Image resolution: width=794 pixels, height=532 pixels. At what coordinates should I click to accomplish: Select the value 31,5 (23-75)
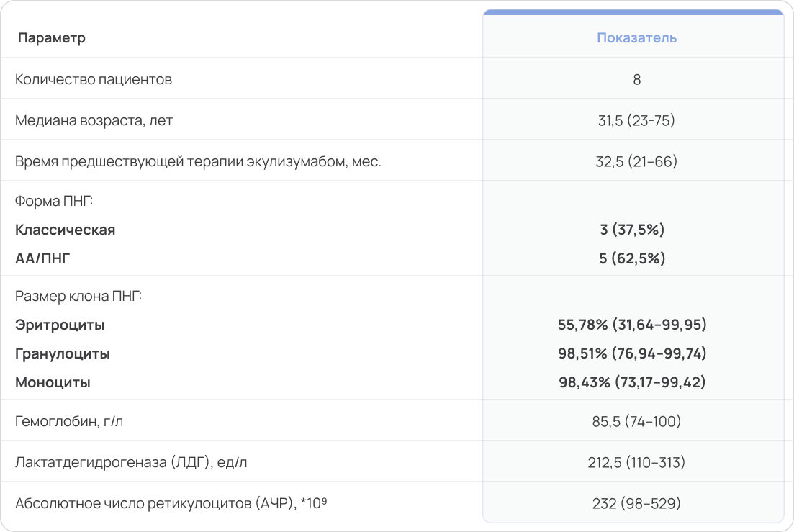click(636, 120)
